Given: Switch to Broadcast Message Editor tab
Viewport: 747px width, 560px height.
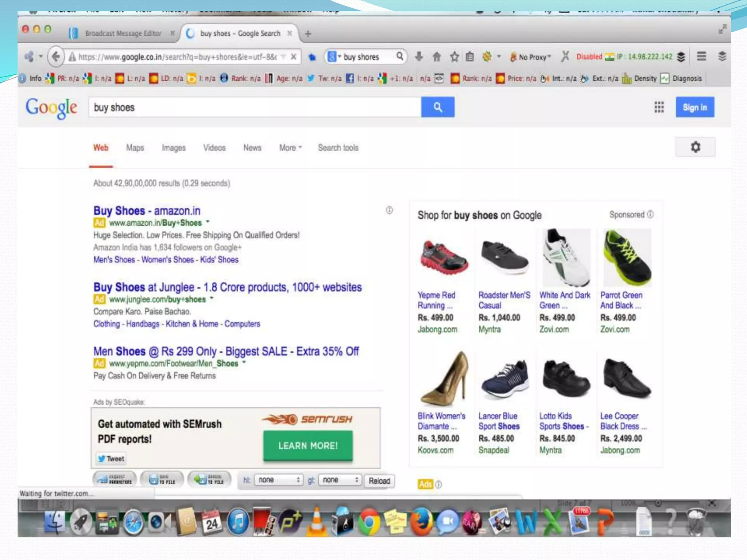Looking at the screenshot, I should pos(123,34).
